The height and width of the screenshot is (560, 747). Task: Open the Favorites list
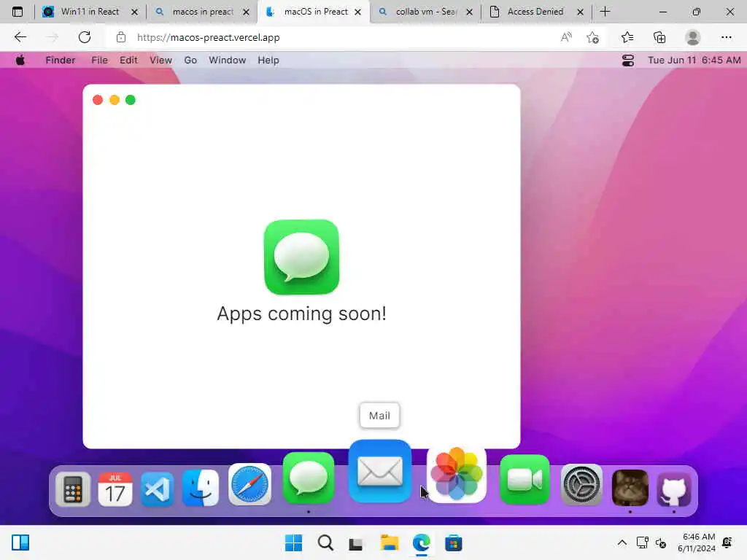point(627,37)
